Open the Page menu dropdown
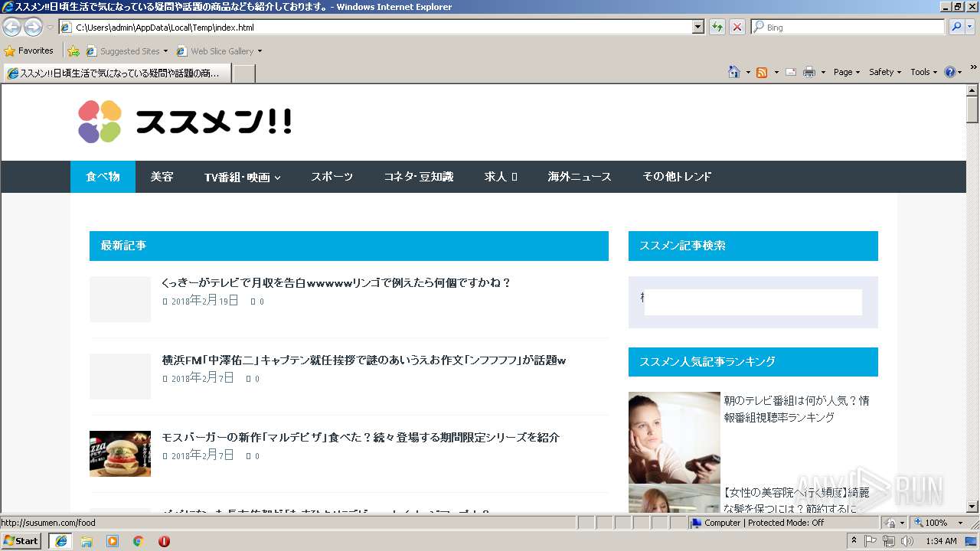Viewport: 980px width, 551px height. tap(846, 72)
